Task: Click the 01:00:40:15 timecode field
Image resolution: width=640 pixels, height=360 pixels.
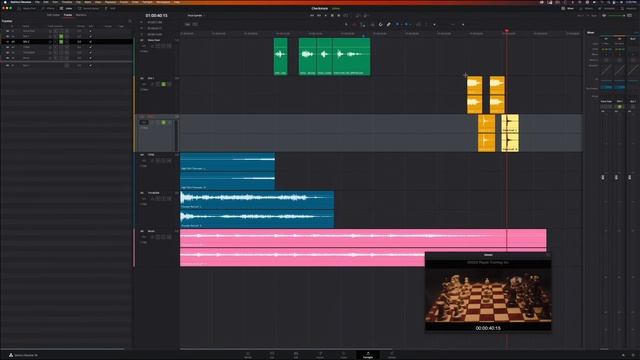Action: pyautogui.click(x=156, y=16)
